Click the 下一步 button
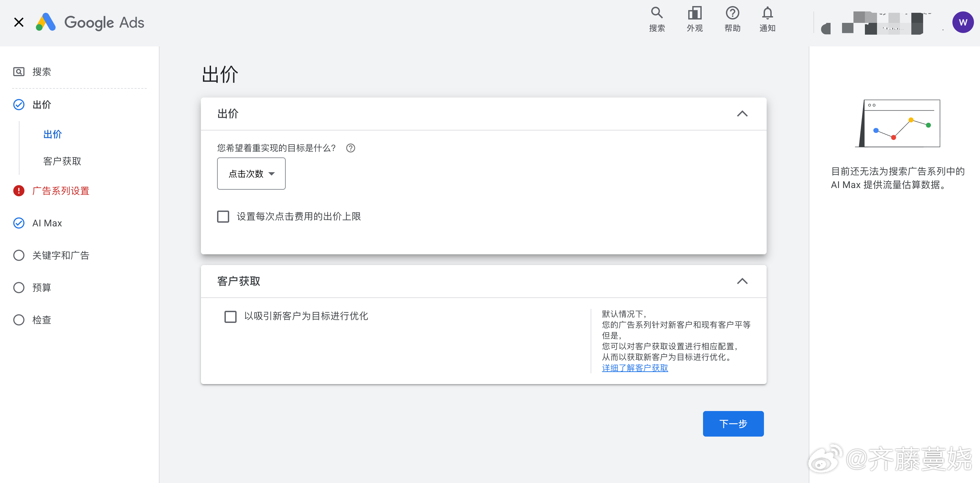 point(733,423)
